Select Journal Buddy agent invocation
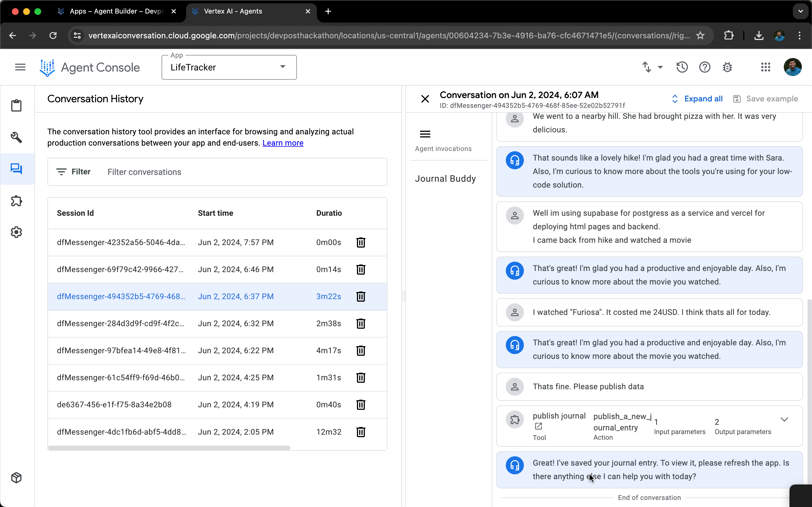 (445, 178)
